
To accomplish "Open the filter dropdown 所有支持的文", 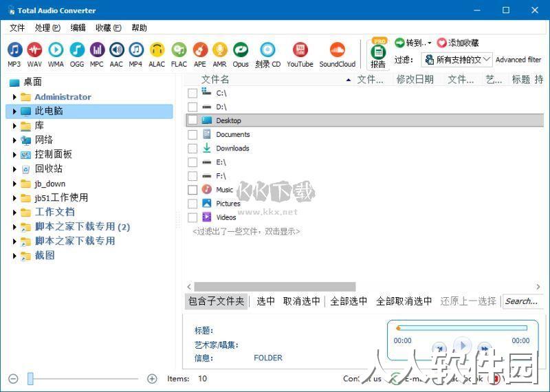I will (456, 60).
